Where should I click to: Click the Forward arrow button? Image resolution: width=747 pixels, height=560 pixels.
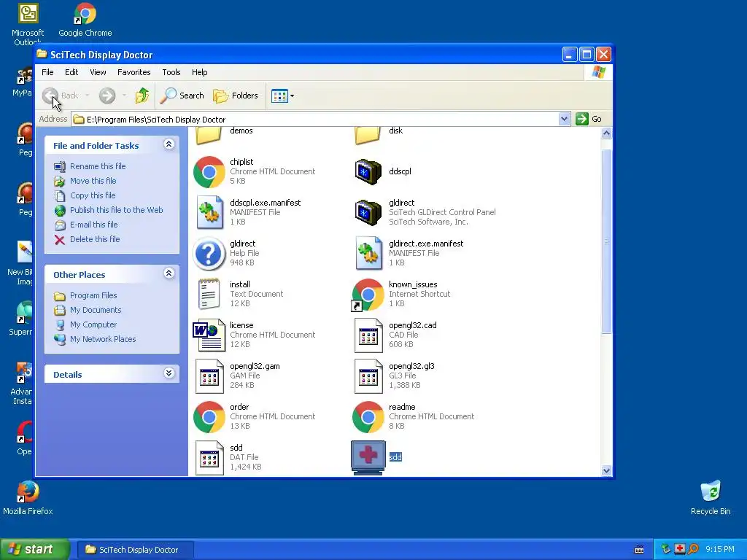(x=107, y=96)
